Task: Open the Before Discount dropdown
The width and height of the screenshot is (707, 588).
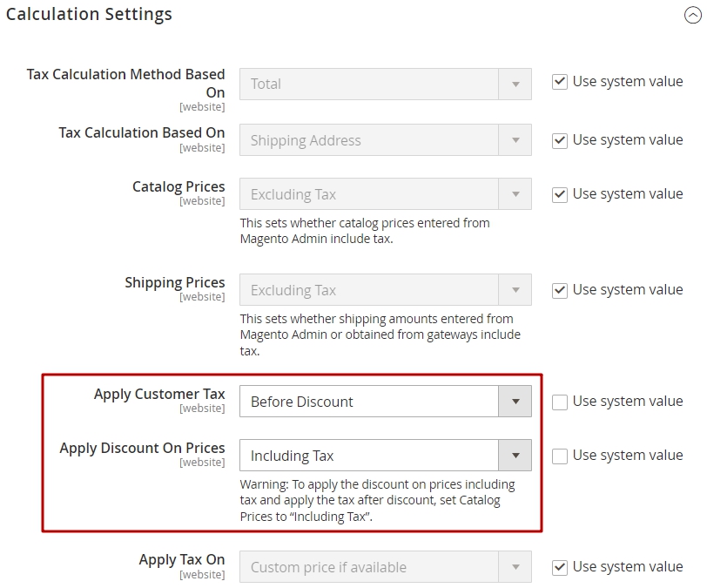Action: point(386,402)
